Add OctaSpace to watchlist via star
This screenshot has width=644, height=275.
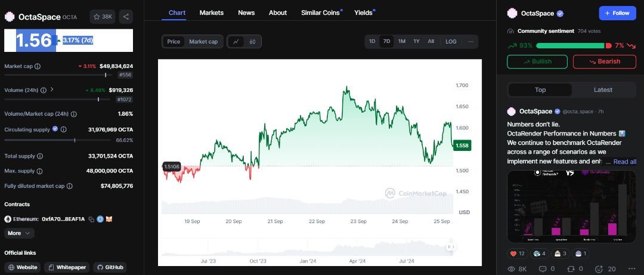click(x=103, y=17)
